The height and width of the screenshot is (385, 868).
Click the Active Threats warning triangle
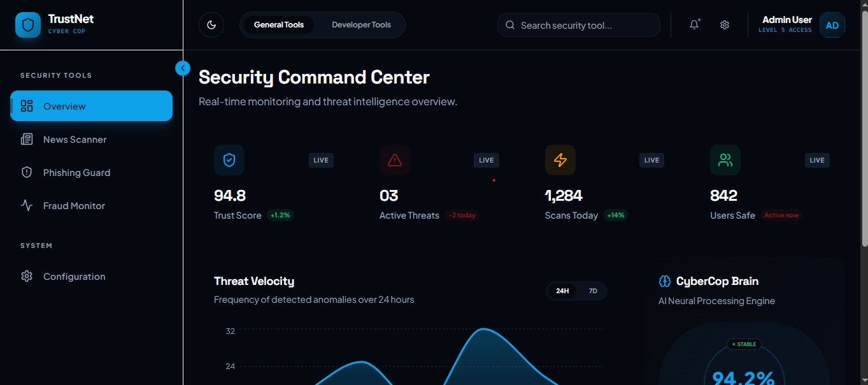point(395,160)
